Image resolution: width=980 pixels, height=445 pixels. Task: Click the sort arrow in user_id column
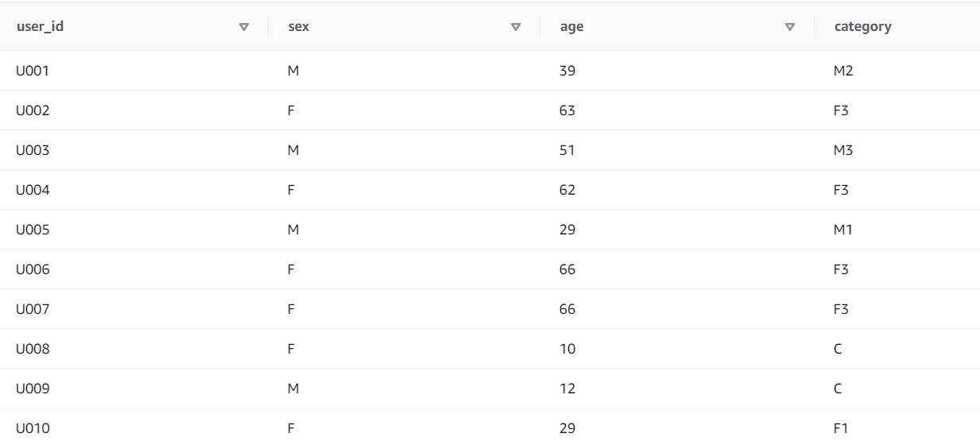coord(244,27)
